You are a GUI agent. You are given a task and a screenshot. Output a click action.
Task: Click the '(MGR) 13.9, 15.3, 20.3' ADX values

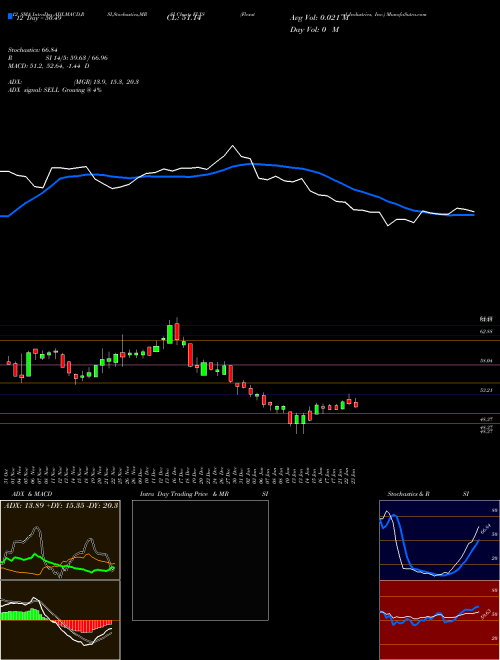tap(106, 82)
